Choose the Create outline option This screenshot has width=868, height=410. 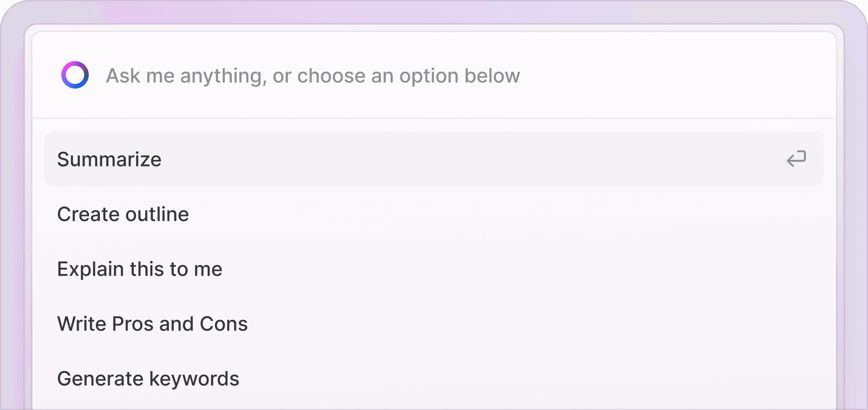[x=434, y=214]
